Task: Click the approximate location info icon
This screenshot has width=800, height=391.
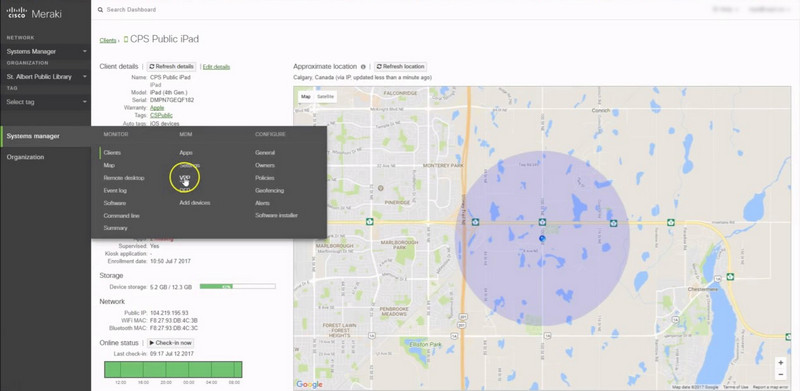Action: 363,67
